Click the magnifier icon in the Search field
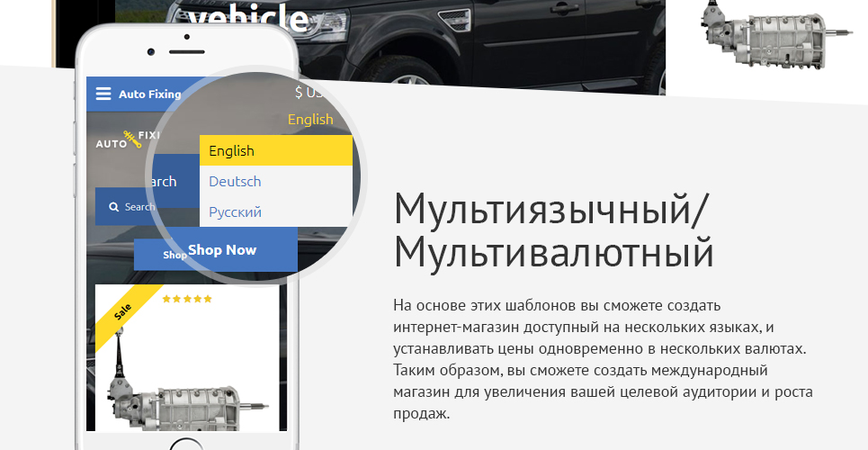Screen dimensions: 868x450 (114, 207)
